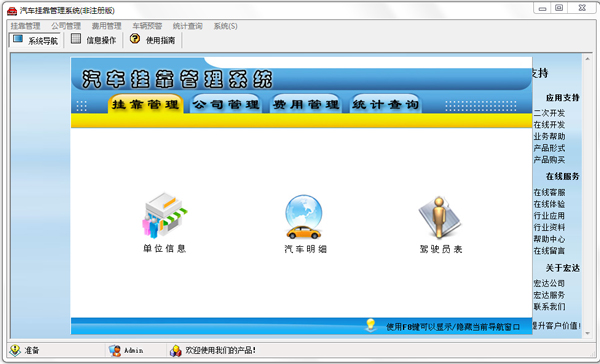This screenshot has height=364, width=600.
Task: Click the 应用支持 section heading
Action: tap(562, 98)
